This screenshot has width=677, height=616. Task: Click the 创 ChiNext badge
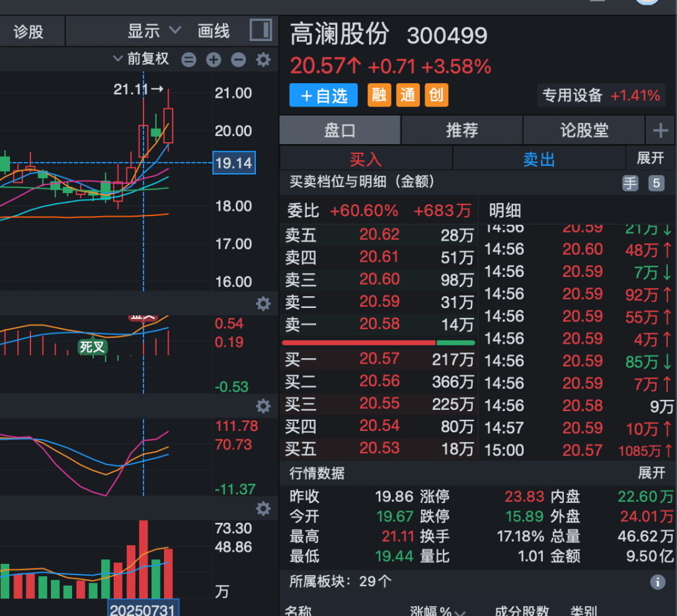[436, 95]
